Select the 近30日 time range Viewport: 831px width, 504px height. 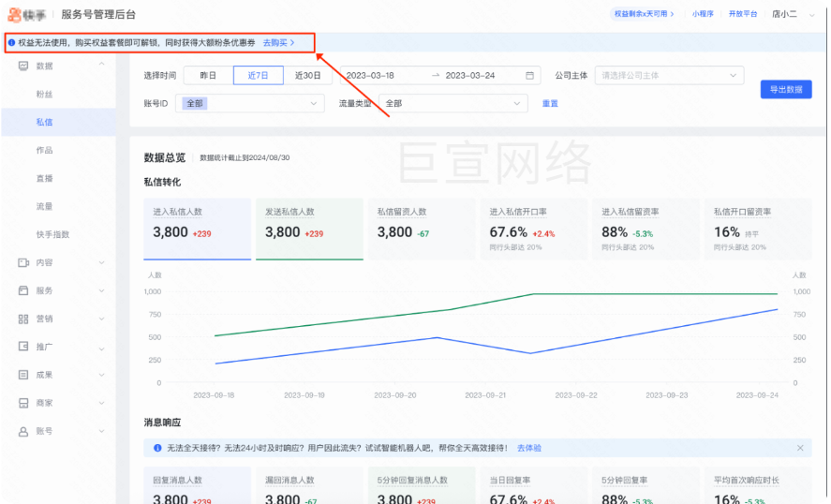[308, 75]
